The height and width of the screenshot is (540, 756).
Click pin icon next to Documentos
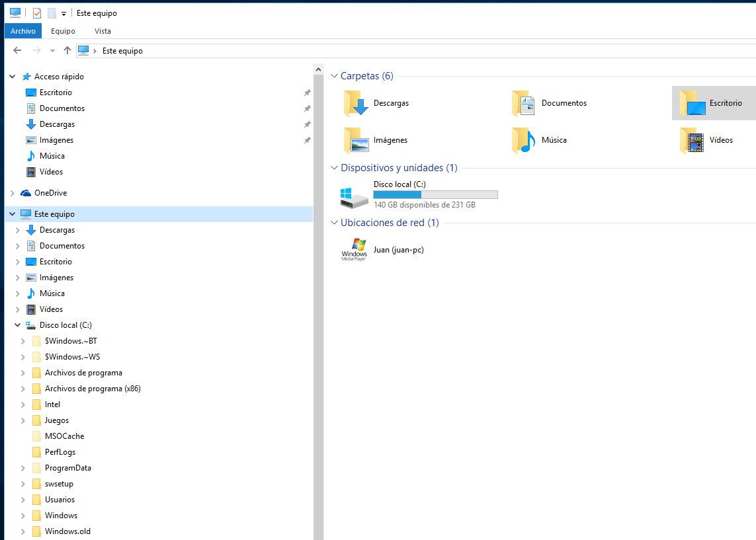307,109
